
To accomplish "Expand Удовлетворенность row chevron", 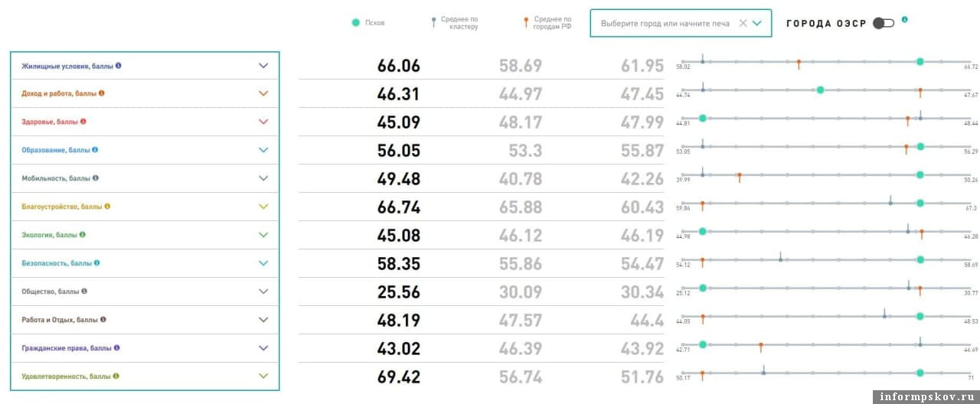I will coord(263,376).
